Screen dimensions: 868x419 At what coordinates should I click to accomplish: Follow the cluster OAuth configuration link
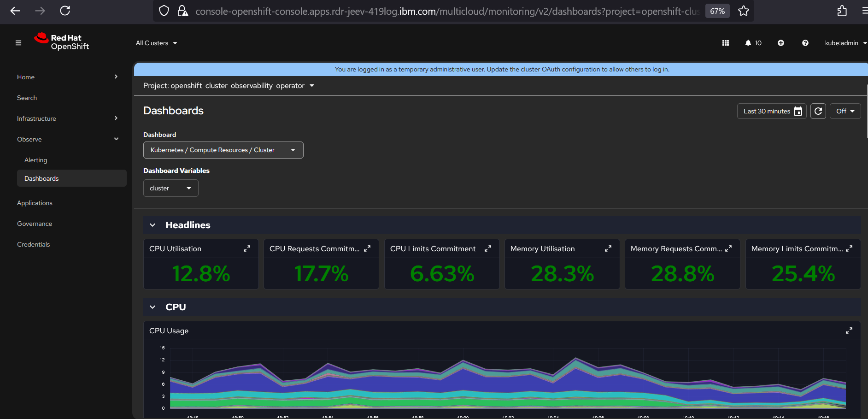[x=560, y=69]
